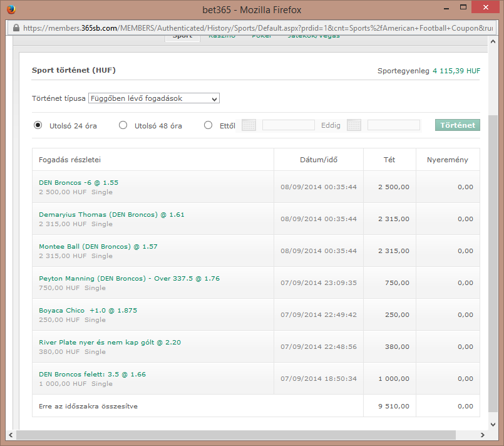
Task: Click the horizontal scrollbar thumb
Action: (236, 435)
